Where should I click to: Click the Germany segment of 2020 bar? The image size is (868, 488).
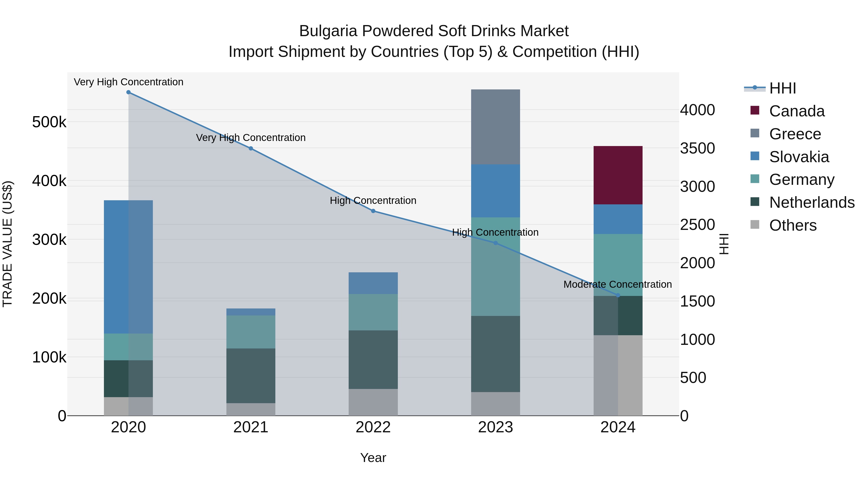pyautogui.click(x=128, y=347)
